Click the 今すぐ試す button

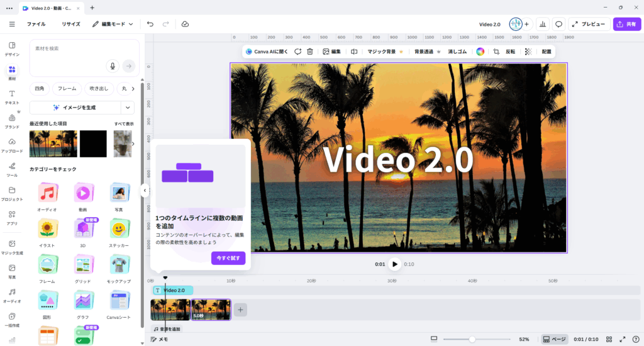(228, 258)
